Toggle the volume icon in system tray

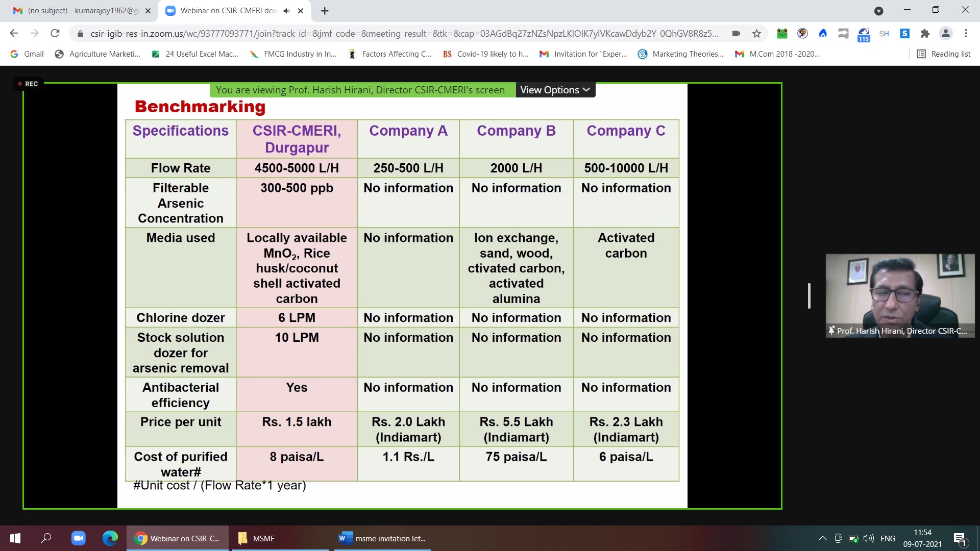pyautogui.click(x=868, y=538)
